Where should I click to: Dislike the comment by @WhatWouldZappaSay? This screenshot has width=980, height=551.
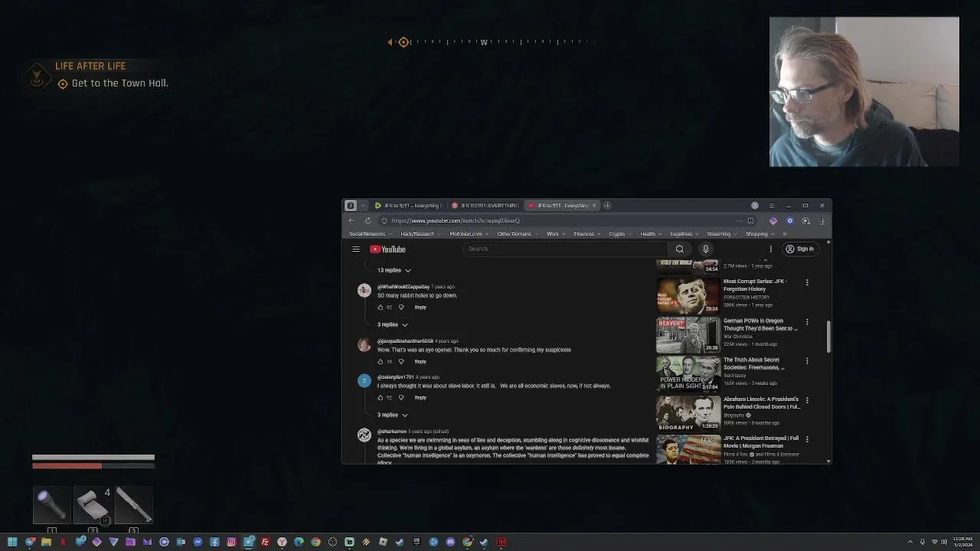[x=401, y=307]
